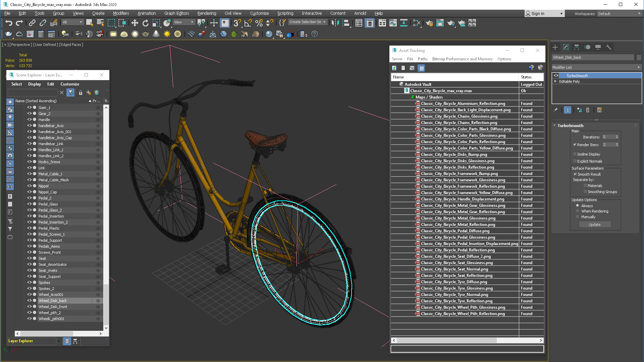Screen dimensions: 644x362
Task: Click Remove Modifier trash icon
Action: tap(588, 110)
